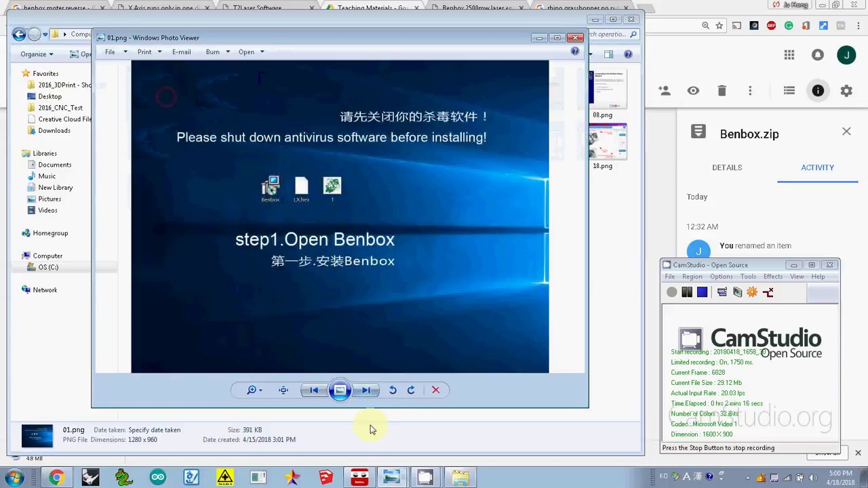The height and width of the screenshot is (488, 868).
Task: Select Desktop in Explorer Favorites
Action: (x=50, y=96)
